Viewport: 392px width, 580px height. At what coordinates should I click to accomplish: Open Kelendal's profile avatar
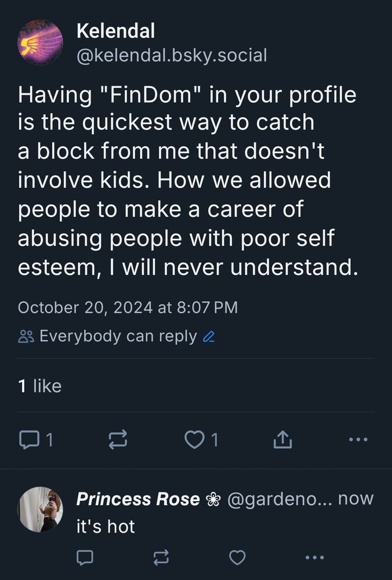point(39,42)
